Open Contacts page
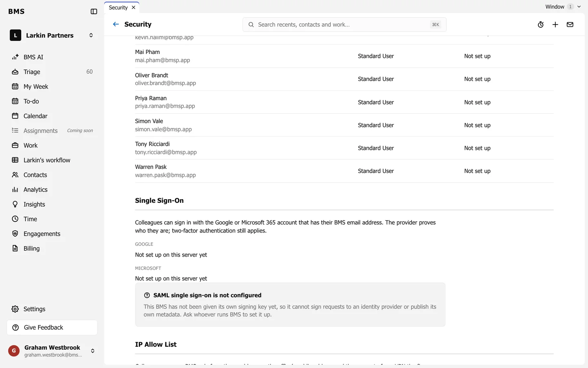 [x=52, y=175]
